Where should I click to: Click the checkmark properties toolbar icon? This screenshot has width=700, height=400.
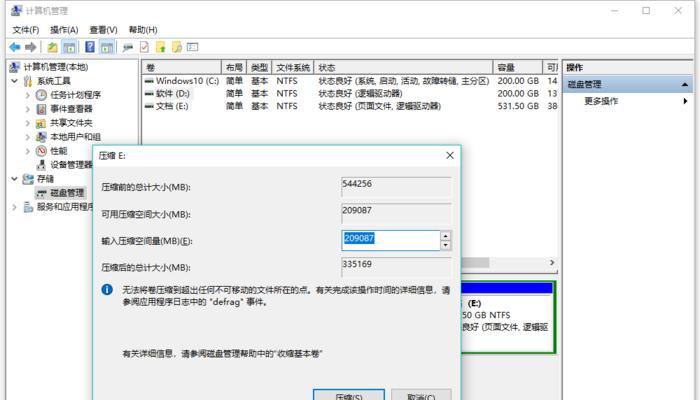click(144, 47)
